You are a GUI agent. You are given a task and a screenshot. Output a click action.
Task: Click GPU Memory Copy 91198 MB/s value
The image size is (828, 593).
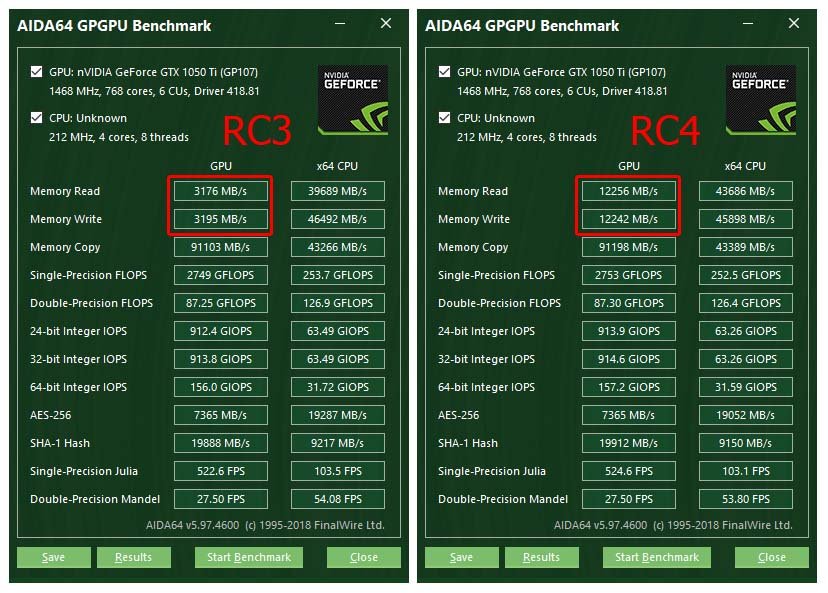[629, 247]
